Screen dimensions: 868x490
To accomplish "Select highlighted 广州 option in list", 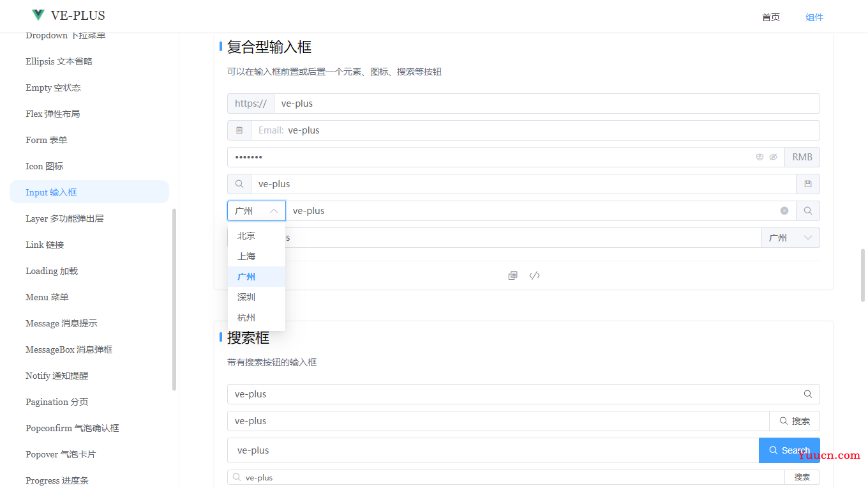I will 257,277.
